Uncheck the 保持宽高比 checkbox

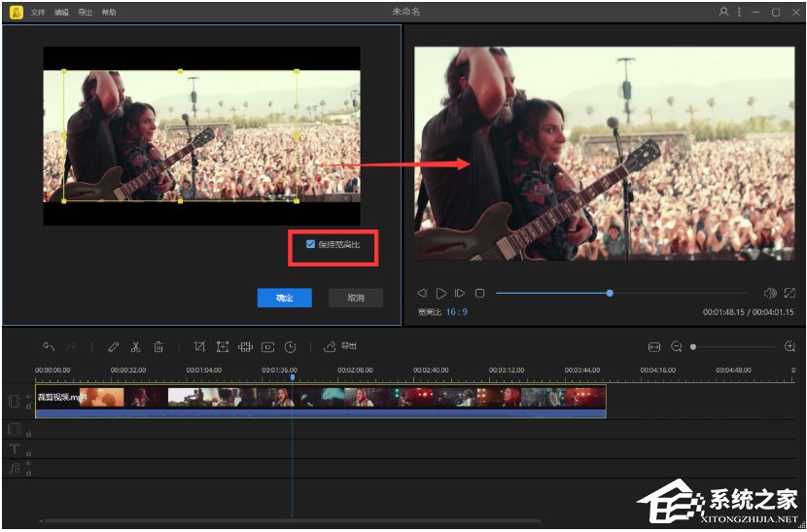coord(310,244)
